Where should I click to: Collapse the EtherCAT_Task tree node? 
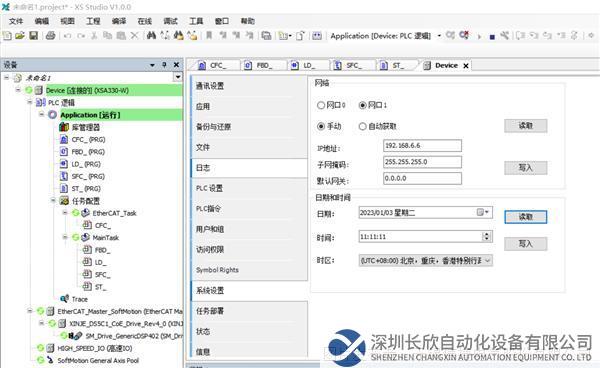65,213
